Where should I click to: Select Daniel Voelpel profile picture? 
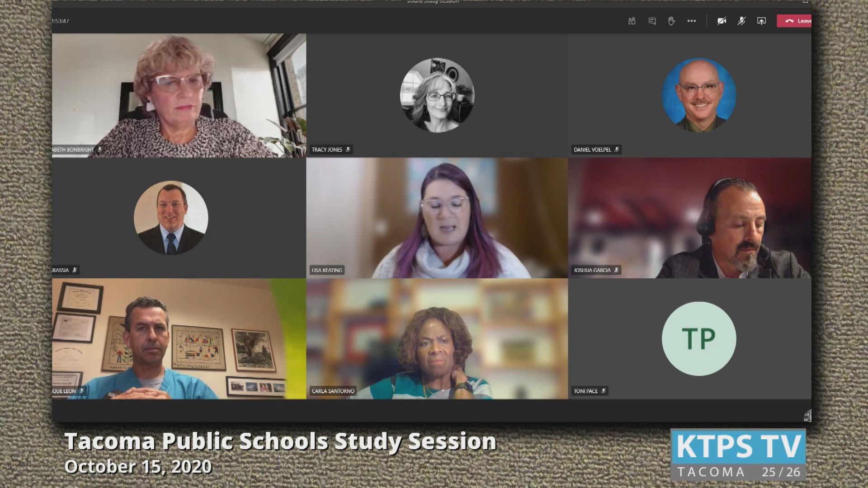click(x=699, y=95)
